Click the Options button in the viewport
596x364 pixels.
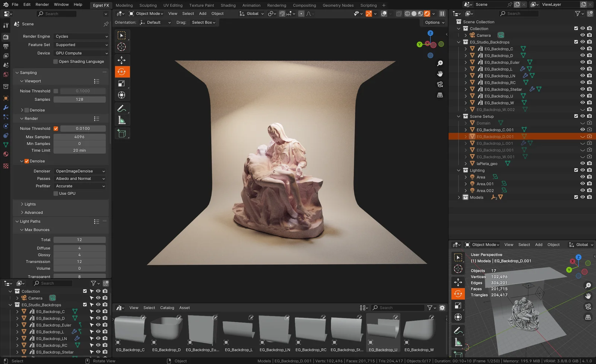pos(433,22)
